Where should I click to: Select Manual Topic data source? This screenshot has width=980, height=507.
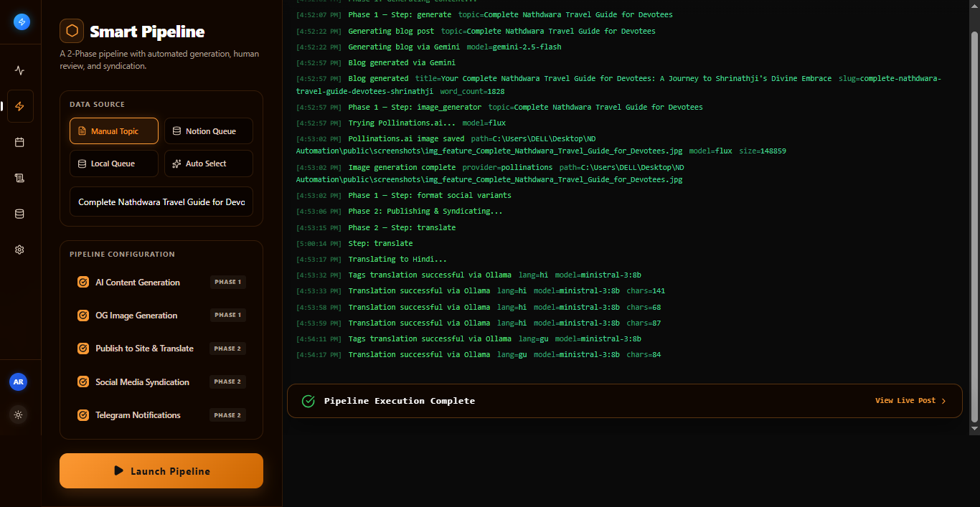pyautogui.click(x=114, y=131)
